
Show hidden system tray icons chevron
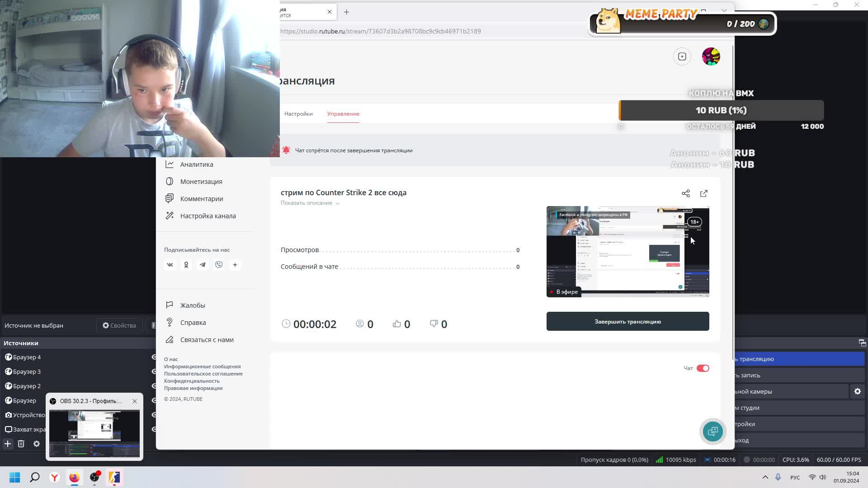[x=765, y=477]
